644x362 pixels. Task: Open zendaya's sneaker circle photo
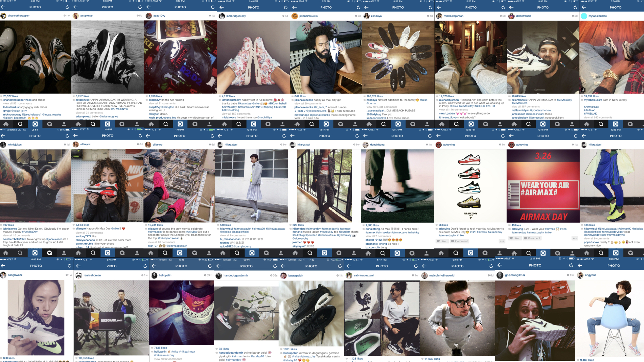398,57
